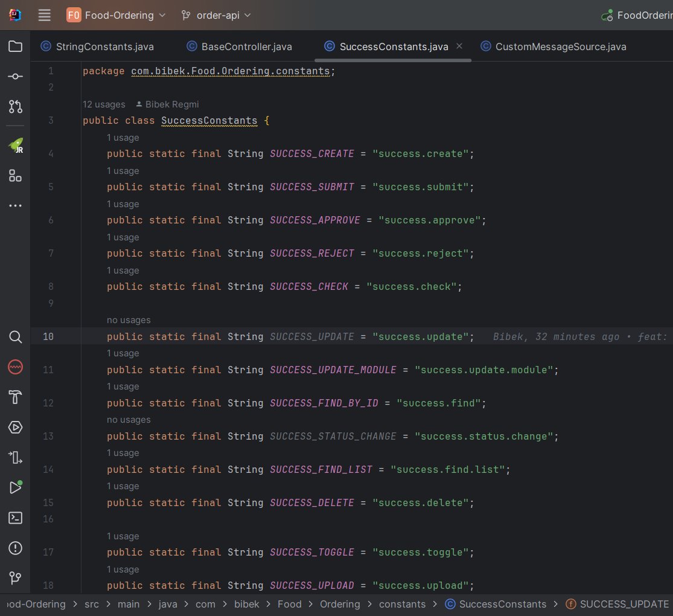Close the SuccessConstants.java tab

click(x=459, y=46)
